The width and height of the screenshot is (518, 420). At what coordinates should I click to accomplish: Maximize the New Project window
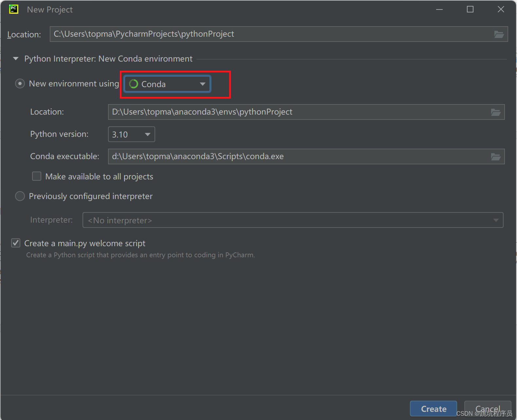coord(470,9)
